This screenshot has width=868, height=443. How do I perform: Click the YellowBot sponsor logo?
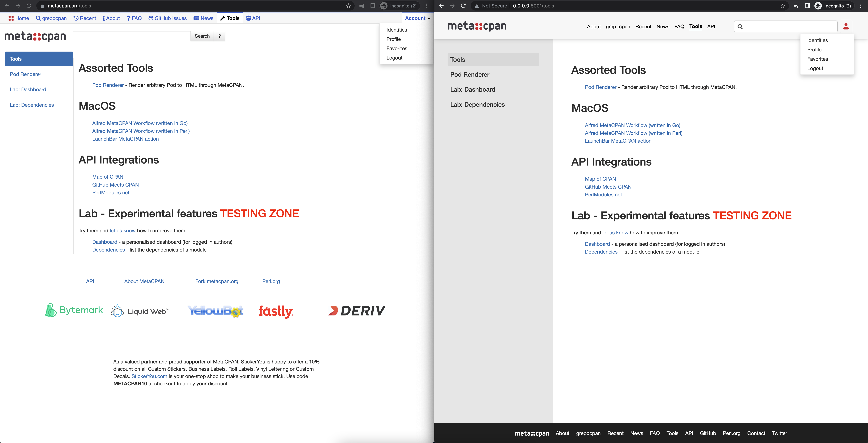(215, 311)
